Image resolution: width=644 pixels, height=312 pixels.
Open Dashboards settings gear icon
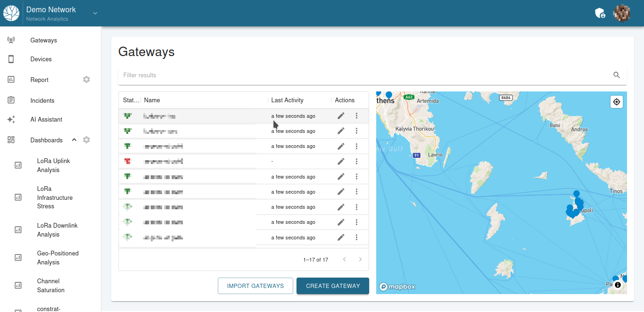click(x=86, y=140)
